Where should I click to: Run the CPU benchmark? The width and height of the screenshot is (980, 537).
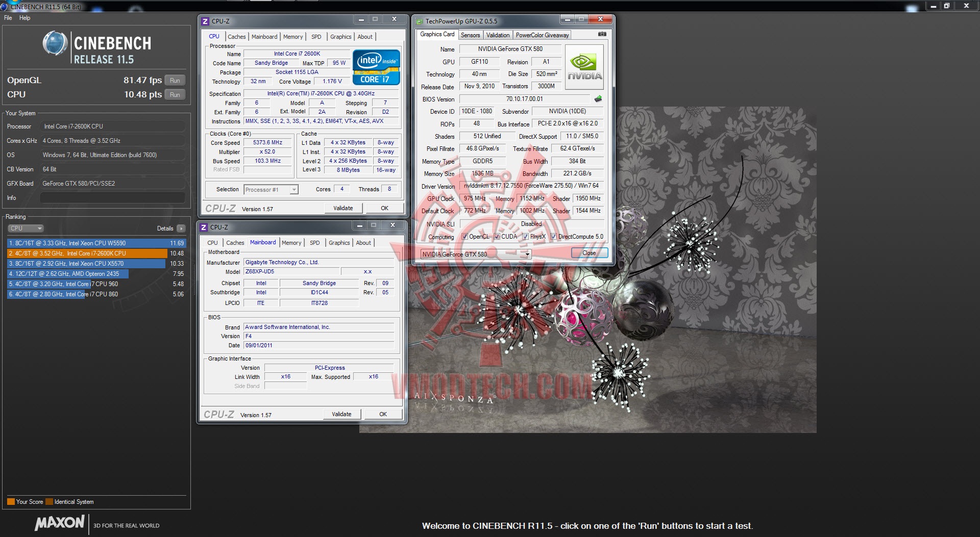[x=175, y=95]
